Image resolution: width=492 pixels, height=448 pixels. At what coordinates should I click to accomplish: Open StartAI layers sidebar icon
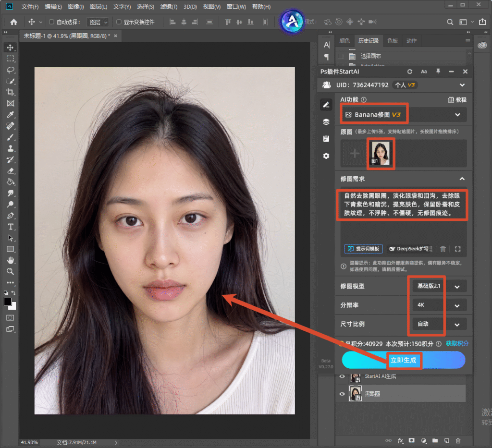326,122
